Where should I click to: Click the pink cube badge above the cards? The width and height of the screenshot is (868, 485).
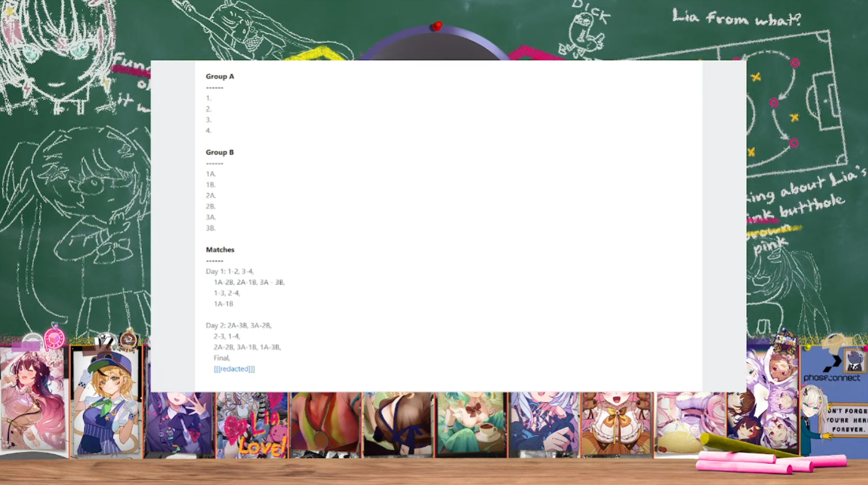click(54, 338)
